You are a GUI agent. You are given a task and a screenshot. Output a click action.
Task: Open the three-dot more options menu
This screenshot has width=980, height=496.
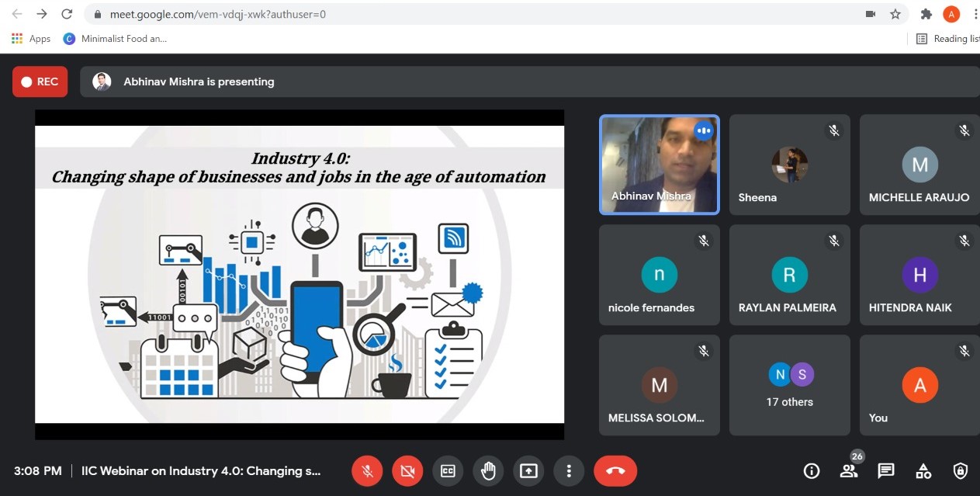click(x=569, y=470)
